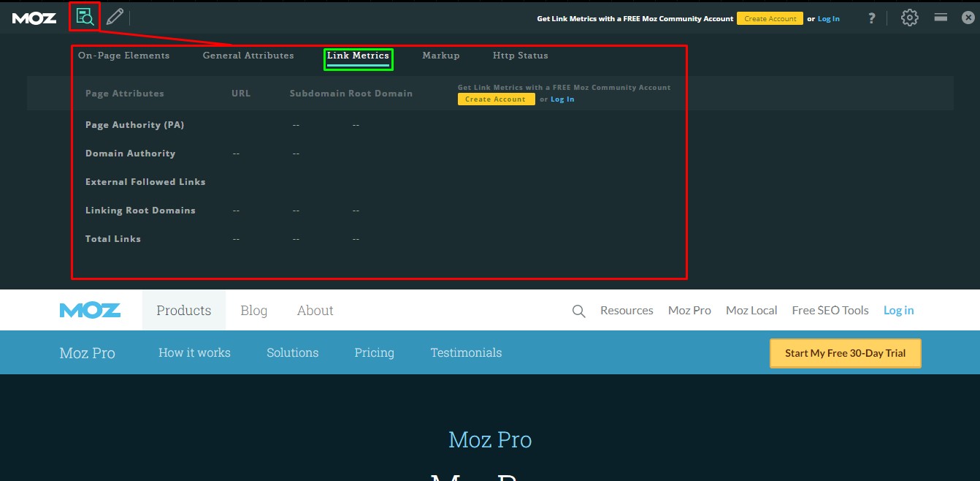Click Total Links row label
The width and height of the screenshot is (980, 481).
pyautogui.click(x=113, y=239)
